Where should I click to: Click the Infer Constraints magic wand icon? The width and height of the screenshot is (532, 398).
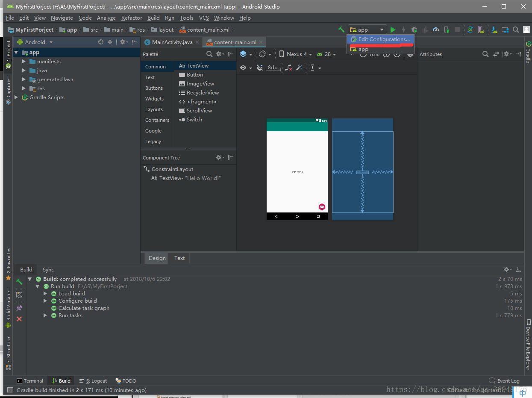(300, 68)
